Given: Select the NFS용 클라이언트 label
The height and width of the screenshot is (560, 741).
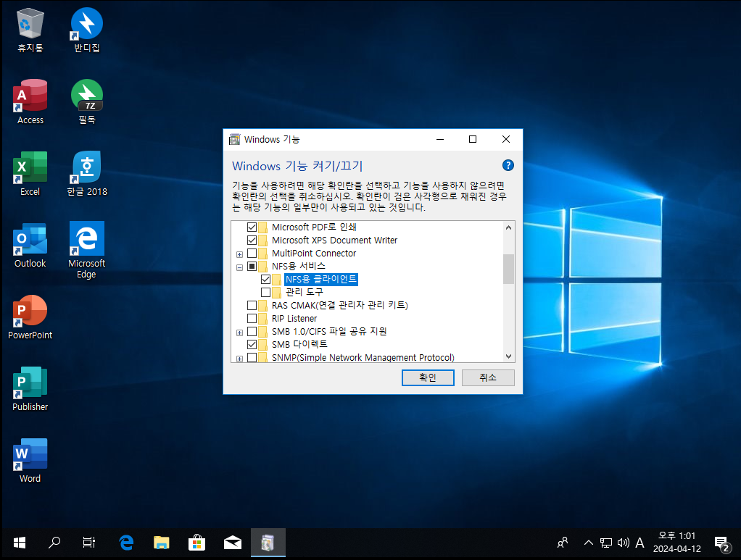Looking at the screenshot, I should (x=321, y=280).
